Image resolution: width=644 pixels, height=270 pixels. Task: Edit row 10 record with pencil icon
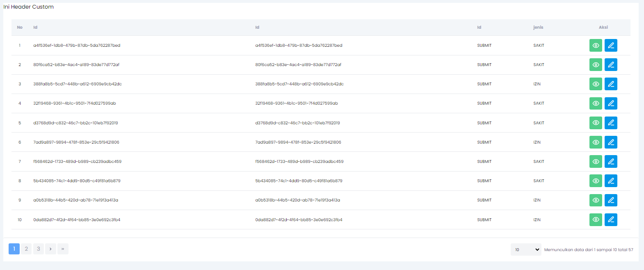coord(611,220)
